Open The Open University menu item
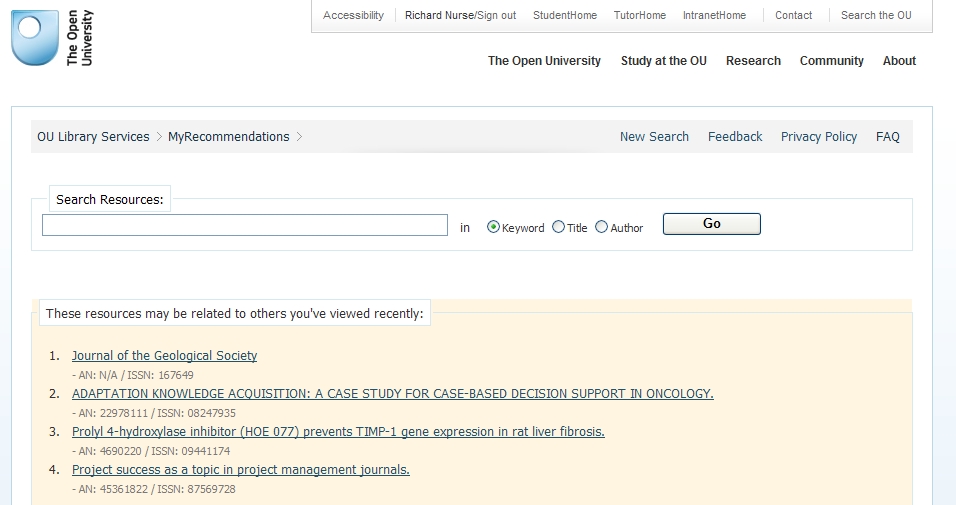This screenshot has width=956, height=505. pyautogui.click(x=544, y=61)
